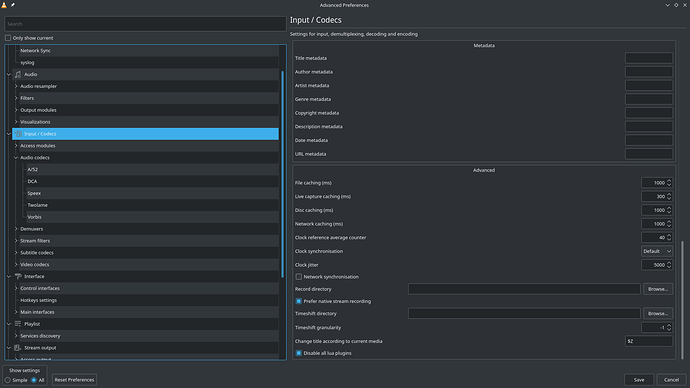Expand the Video codecs node
The height and width of the screenshot is (388, 690).
[16, 264]
